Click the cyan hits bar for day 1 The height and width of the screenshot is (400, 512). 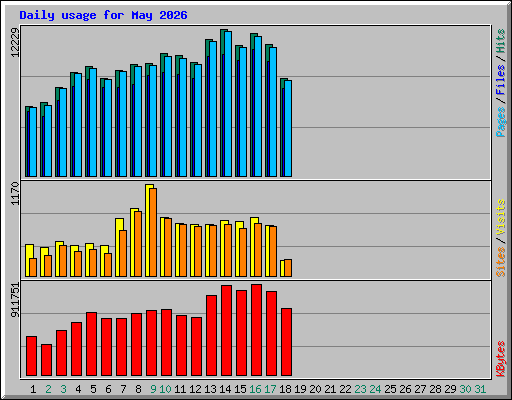point(33,142)
